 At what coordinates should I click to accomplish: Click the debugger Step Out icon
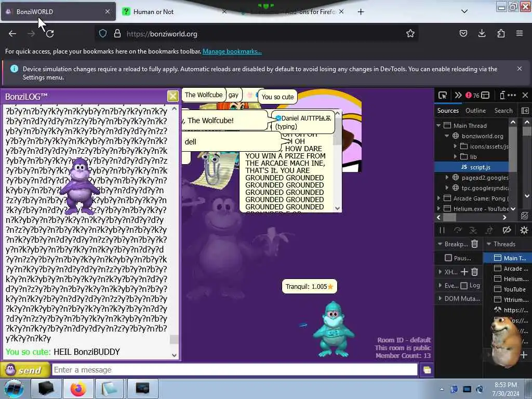489,230
